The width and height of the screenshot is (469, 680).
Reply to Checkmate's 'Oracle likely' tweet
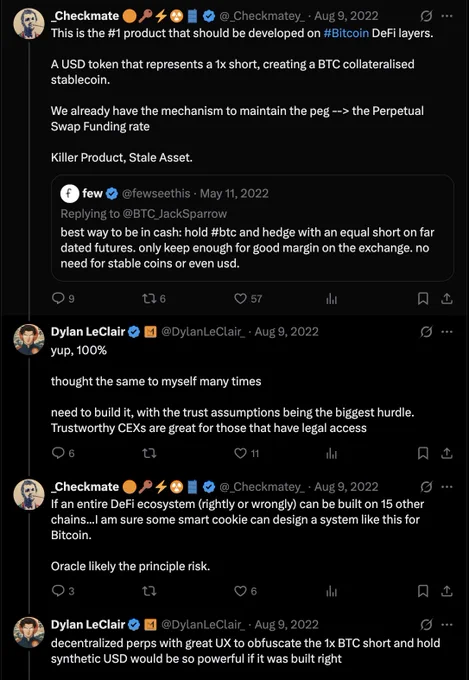(x=62, y=591)
